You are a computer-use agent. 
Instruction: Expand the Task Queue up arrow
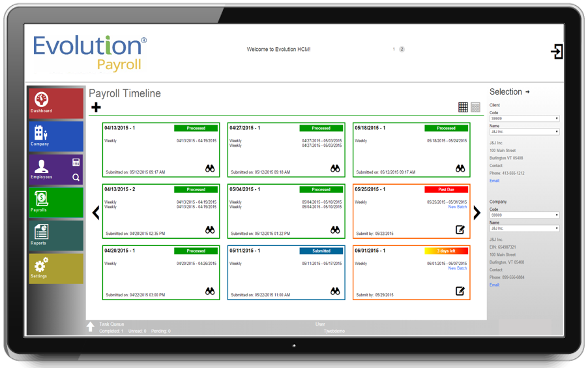[x=91, y=326]
